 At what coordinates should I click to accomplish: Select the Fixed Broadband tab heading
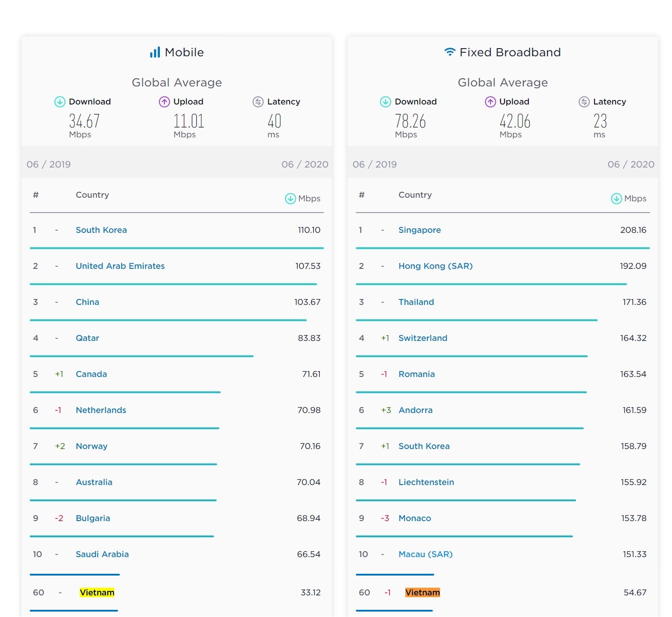click(x=510, y=52)
